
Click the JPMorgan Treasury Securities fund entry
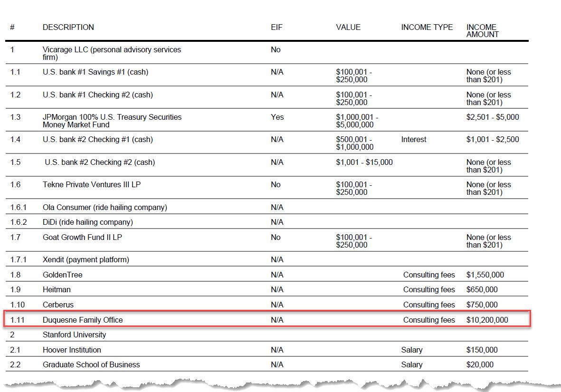(112, 121)
